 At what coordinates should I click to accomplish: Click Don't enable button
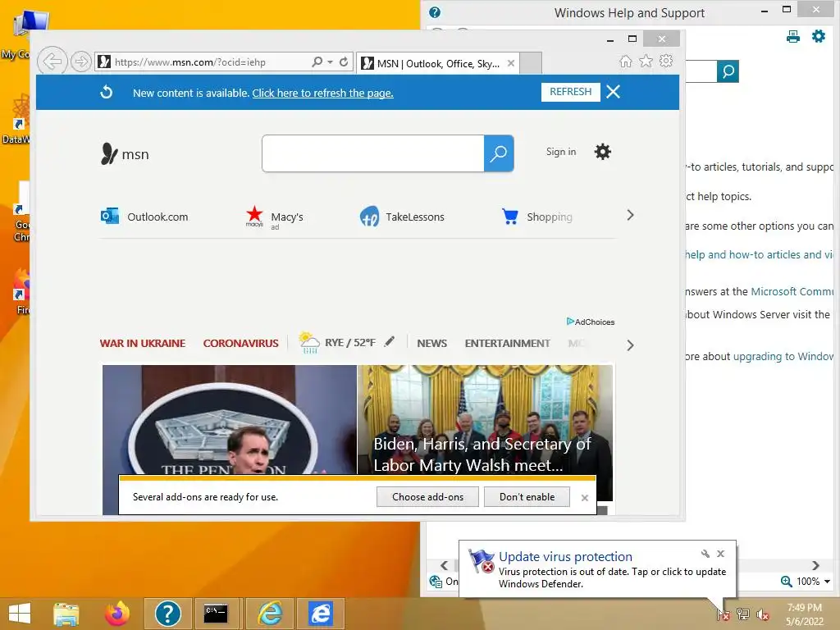527,496
